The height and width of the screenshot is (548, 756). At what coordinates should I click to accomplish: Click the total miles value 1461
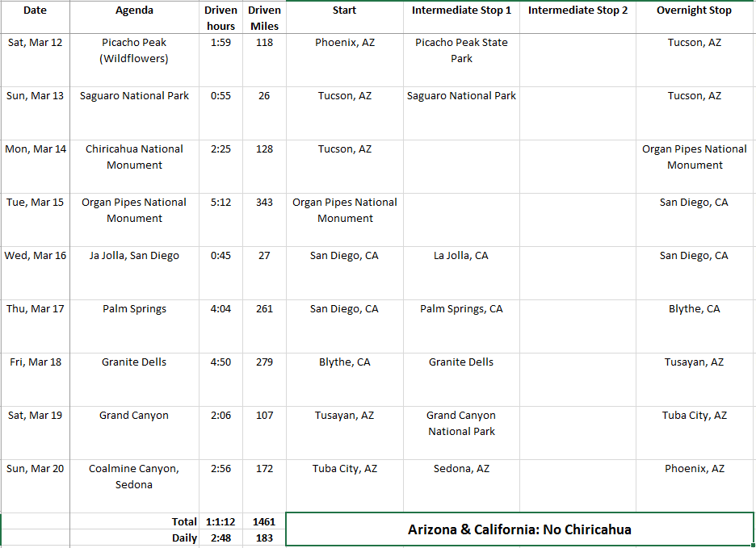[264, 522]
